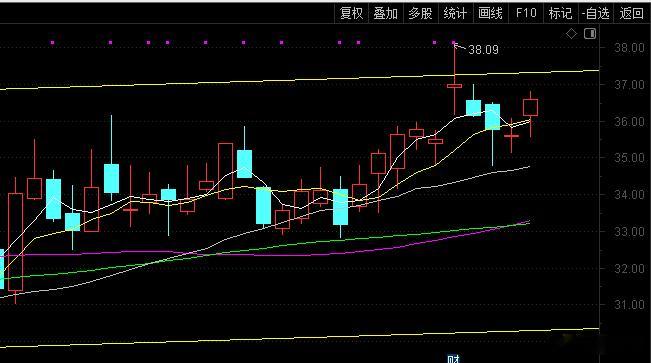This screenshot has width=651, height=363.
Task: Activate the 画线 drawing tool
Action: 490,13
